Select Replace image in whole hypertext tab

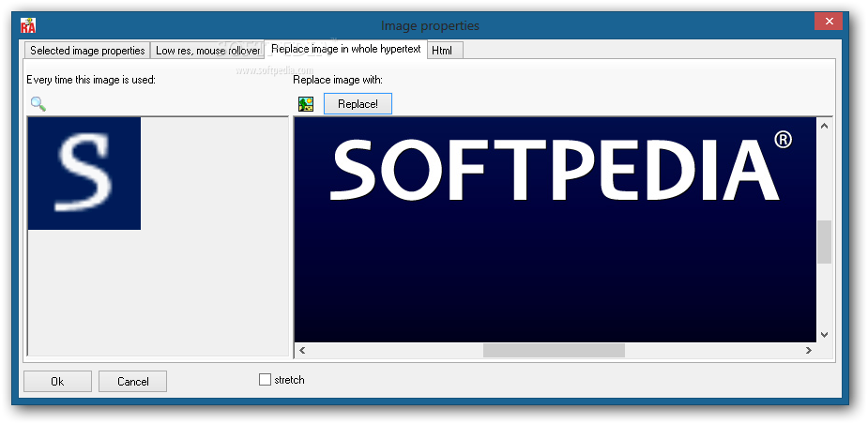point(346,49)
